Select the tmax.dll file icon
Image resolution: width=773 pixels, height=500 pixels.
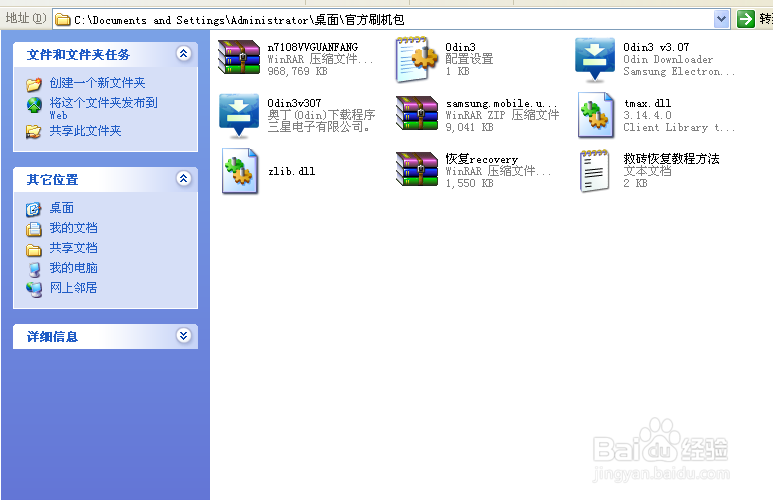point(596,115)
